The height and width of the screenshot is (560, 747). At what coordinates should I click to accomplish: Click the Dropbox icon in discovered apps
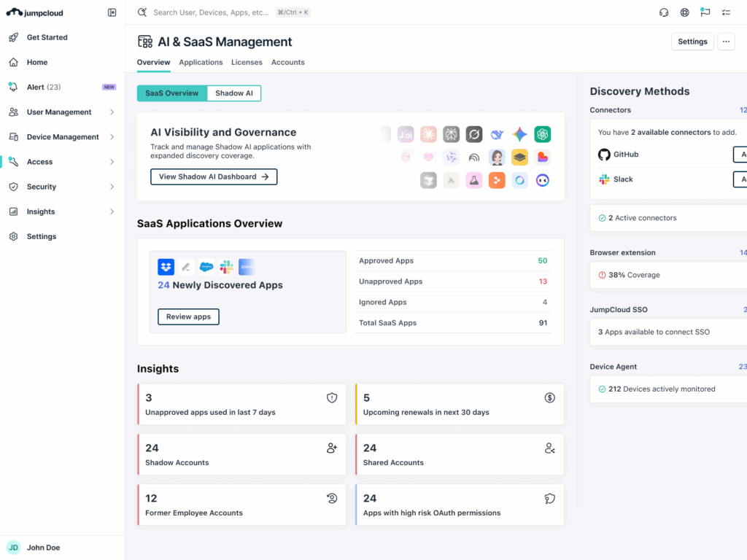pos(166,267)
